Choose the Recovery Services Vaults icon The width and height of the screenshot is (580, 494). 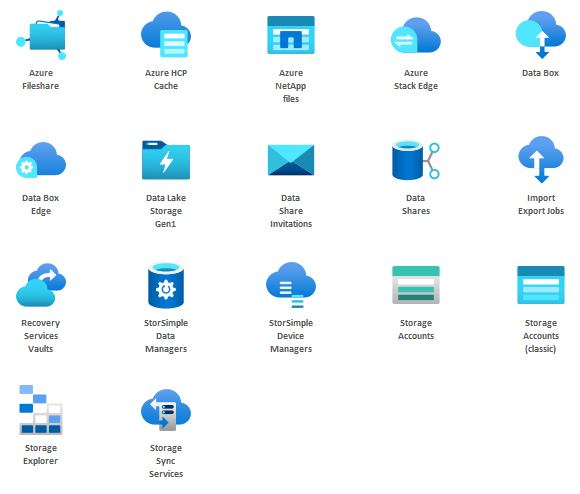tap(41, 285)
